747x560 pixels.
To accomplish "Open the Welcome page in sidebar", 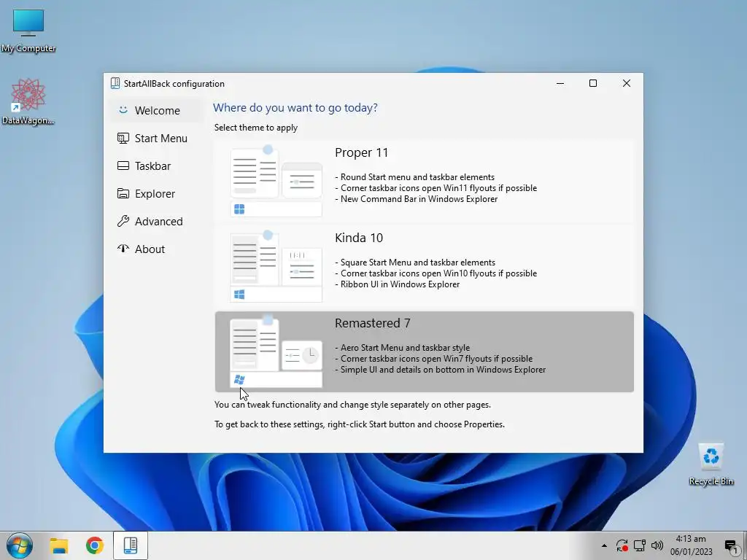I will click(158, 111).
